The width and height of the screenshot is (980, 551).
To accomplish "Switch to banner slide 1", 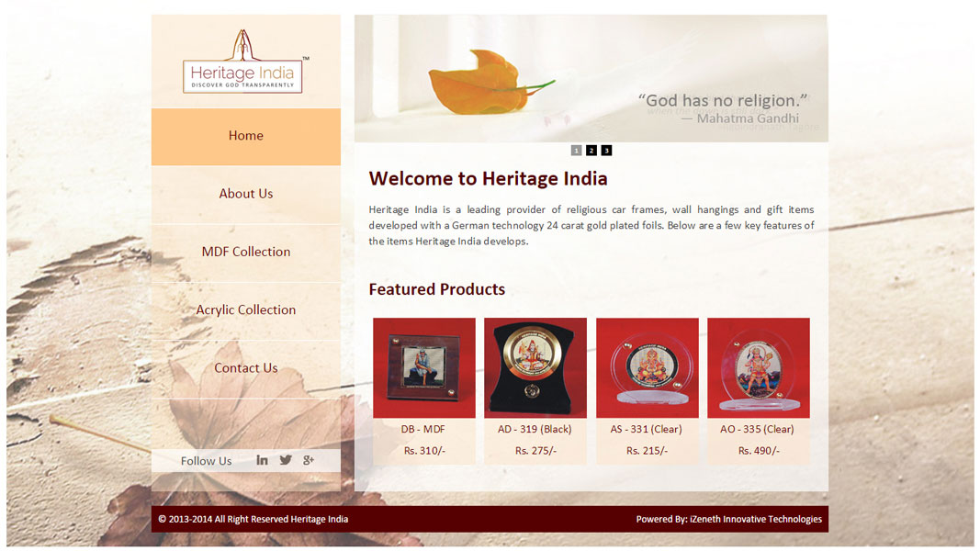I will 576,151.
